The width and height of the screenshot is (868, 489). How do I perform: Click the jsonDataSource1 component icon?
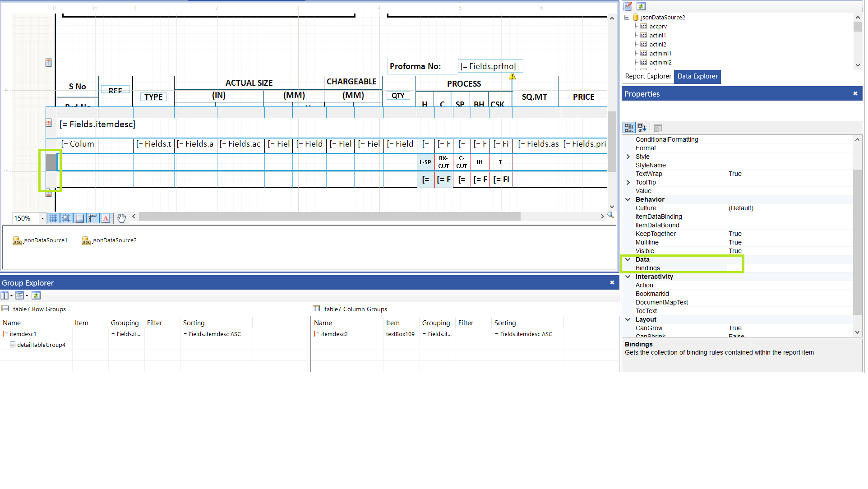click(17, 240)
